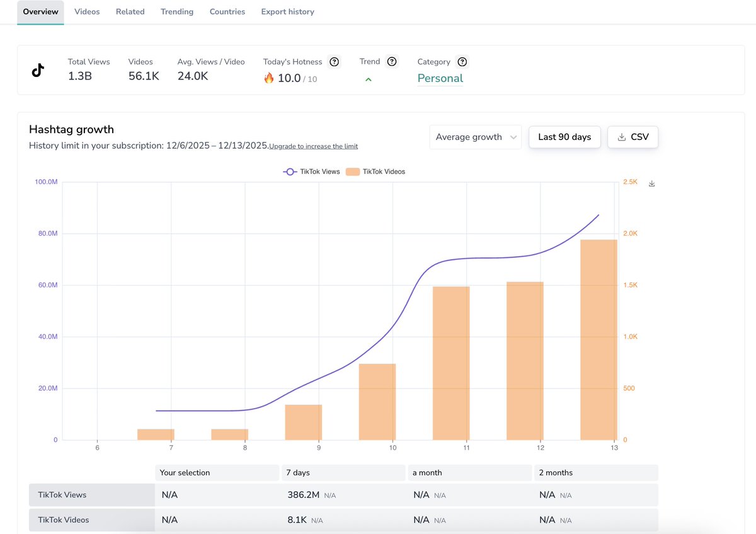Click the green upward trend arrow
This screenshot has width=756, height=534.
tap(368, 79)
